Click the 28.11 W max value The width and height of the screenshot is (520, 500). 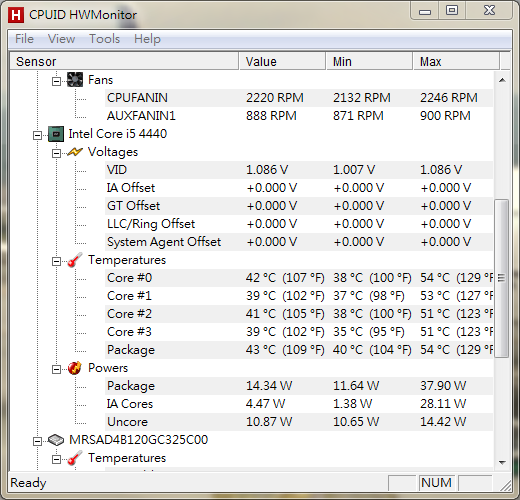pos(443,404)
